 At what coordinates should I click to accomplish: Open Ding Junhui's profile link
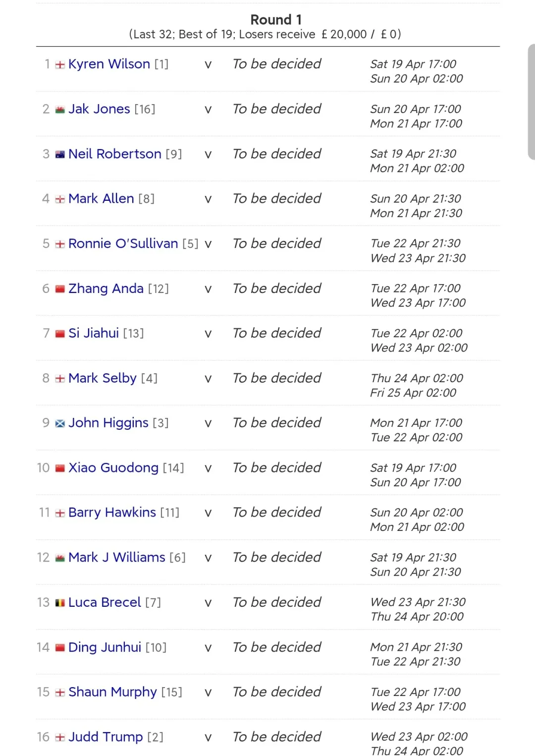[105, 648]
